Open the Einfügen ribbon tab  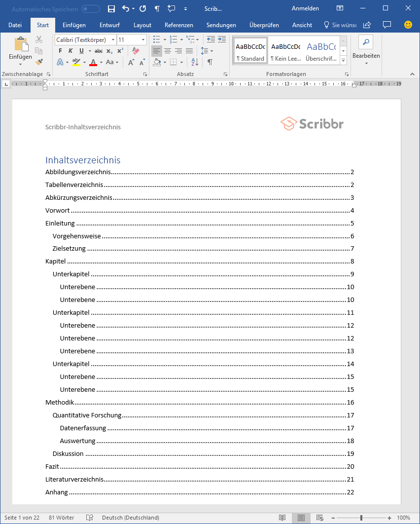tap(74, 25)
